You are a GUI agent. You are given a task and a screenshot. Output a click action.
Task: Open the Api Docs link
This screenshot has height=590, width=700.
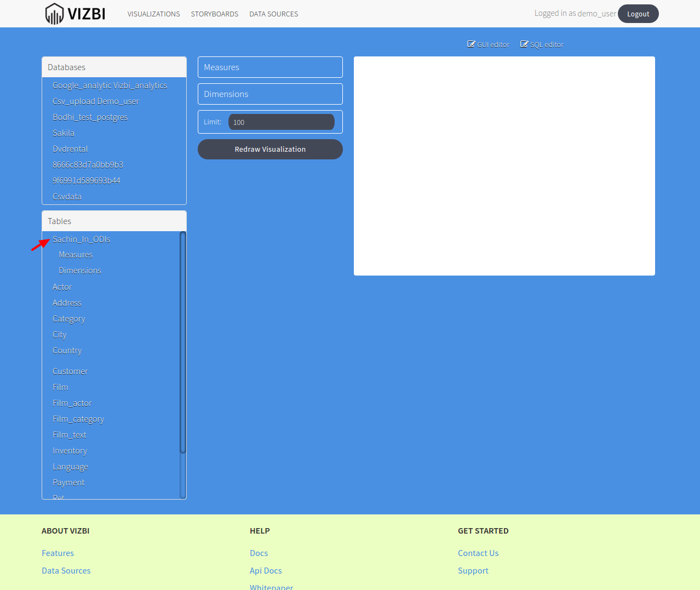265,570
